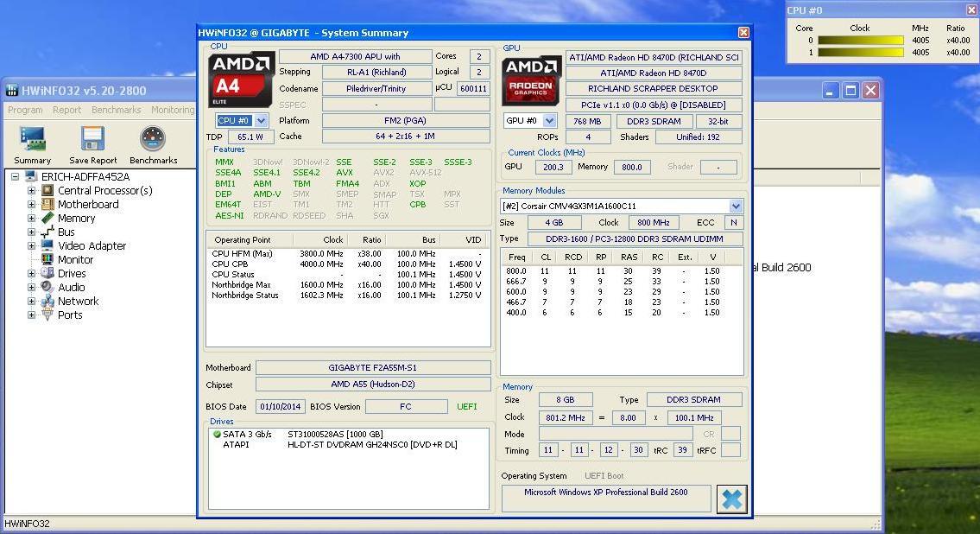Image resolution: width=980 pixels, height=534 pixels.
Task: Click the Ports icon in tree
Action: pyautogui.click(x=47, y=315)
